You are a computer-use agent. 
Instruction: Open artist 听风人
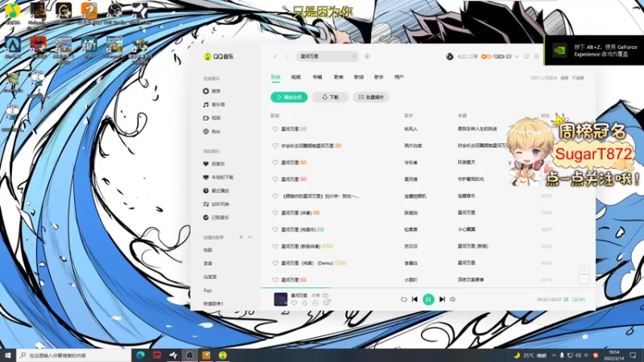coord(411,129)
